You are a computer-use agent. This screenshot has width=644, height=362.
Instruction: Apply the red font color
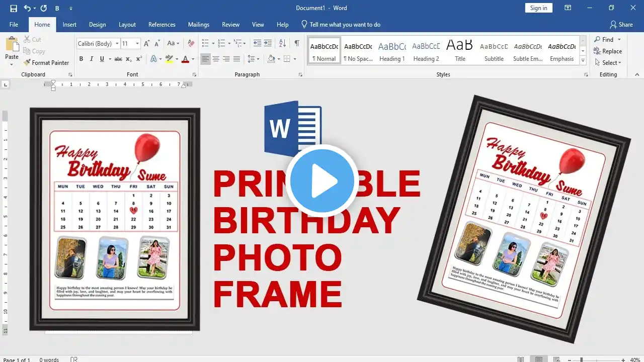click(x=185, y=59)
